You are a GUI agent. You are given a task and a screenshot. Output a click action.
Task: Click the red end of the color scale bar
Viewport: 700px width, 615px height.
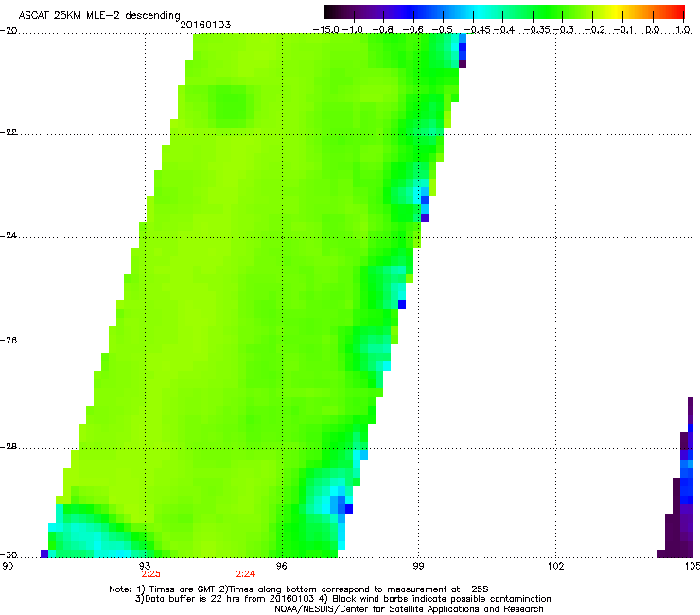[x=678, y=12]
